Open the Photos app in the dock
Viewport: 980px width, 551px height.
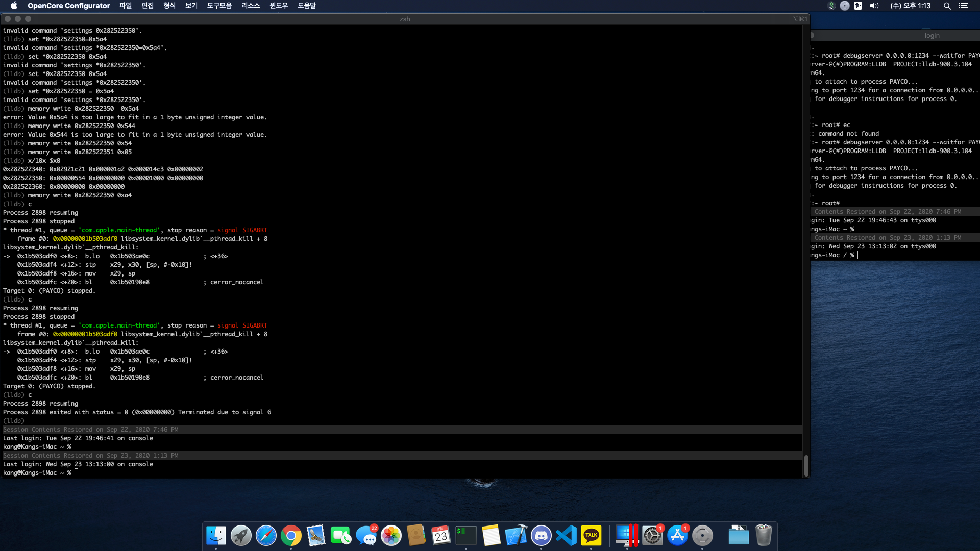click(x=391, y=535)
